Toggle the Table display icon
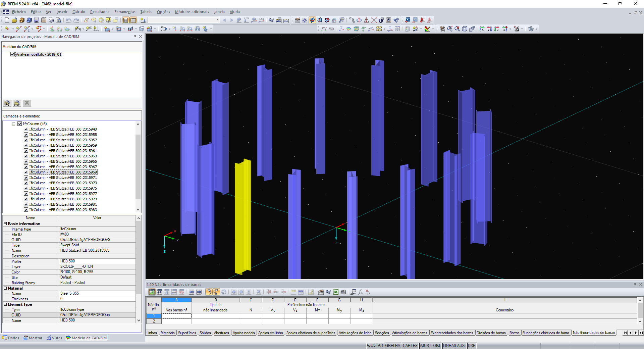 click(x=133, y=20)
